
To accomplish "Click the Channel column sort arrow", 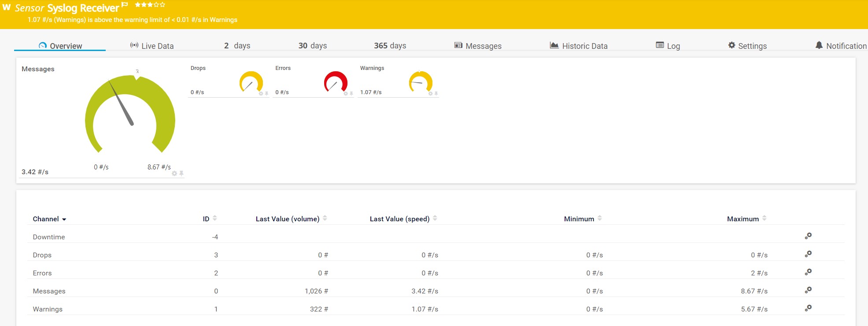I will [x=64, y=220].
